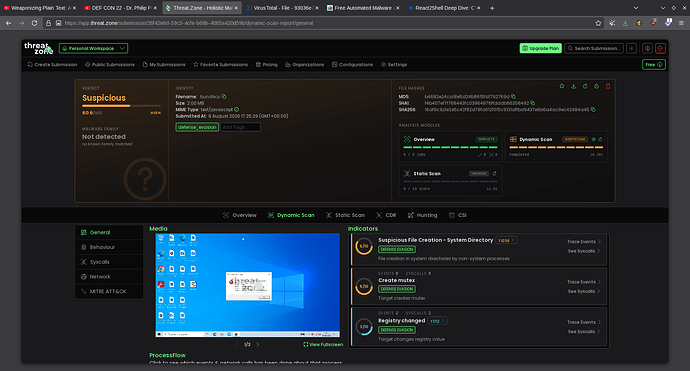690x371 pixels.
Task: Select Behaviour in the left sidebar
Action: point(109,247)
